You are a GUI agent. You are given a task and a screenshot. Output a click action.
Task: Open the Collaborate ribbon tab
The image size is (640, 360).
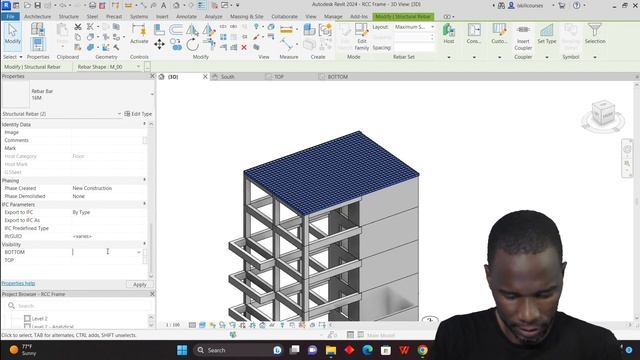(x=284, y=16)
